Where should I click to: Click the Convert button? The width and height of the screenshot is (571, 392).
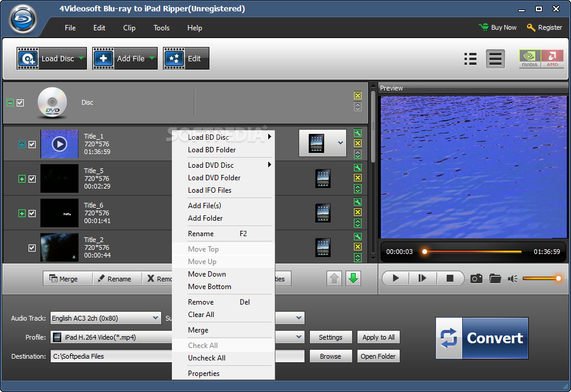point(482,338)
